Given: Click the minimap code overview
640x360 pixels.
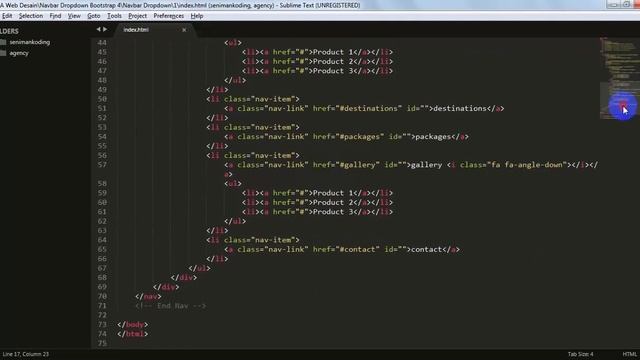Looking at the screenshot, I should 619,78.
